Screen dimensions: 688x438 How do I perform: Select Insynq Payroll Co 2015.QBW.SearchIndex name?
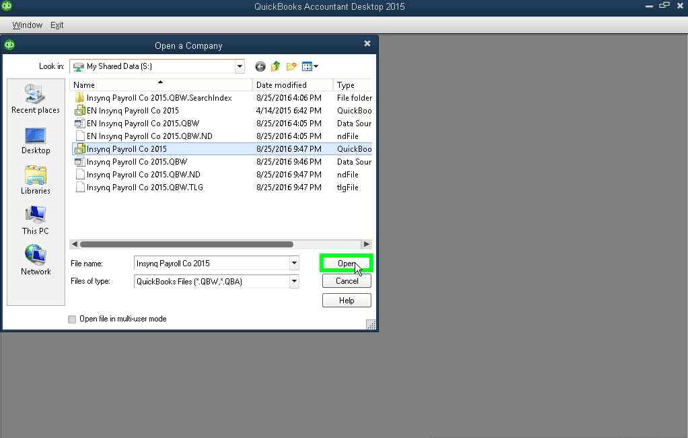(159, 97)
